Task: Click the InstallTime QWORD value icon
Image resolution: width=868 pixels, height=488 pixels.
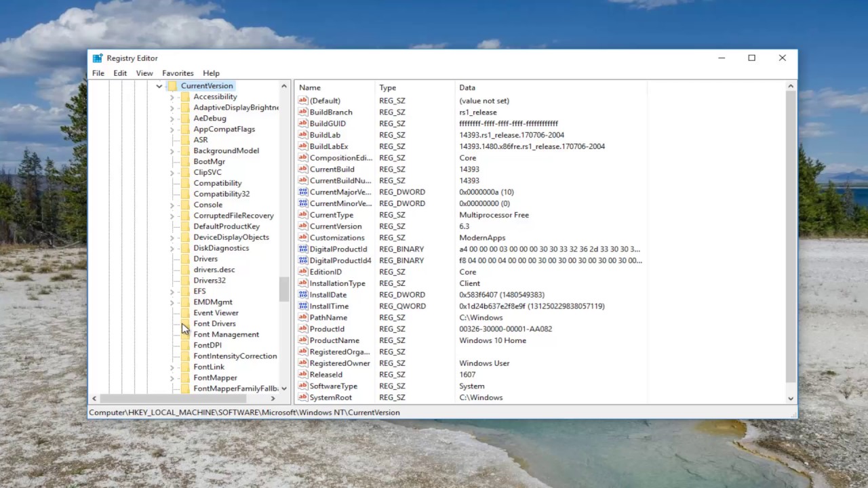Action: coord(302,306)
